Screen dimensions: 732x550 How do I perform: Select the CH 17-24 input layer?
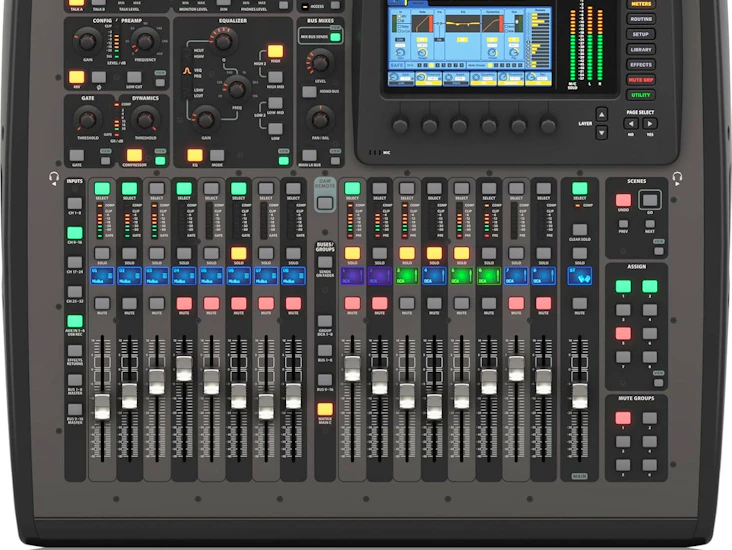75,262
